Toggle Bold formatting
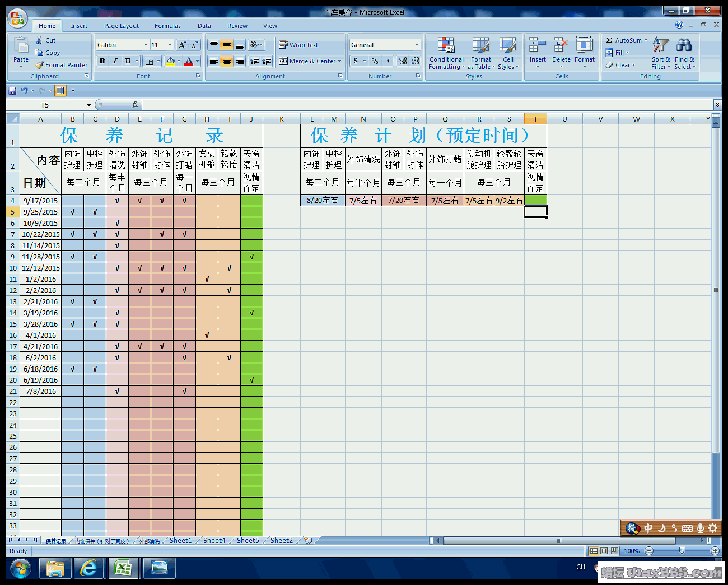Image resolution: width=728 pixels, height=585 pixels. tap(102, 61)
